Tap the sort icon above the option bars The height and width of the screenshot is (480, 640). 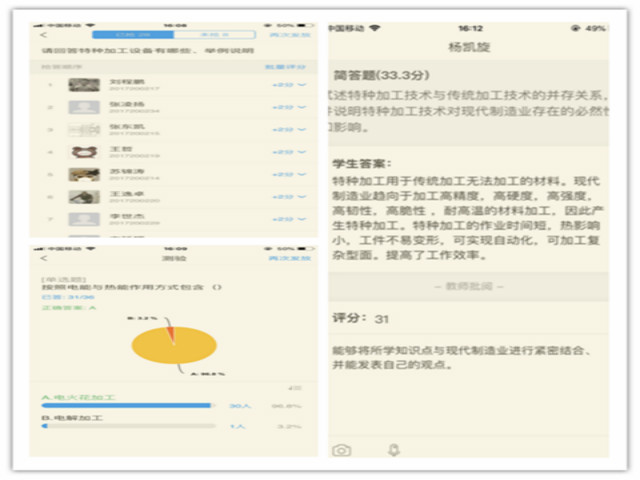295,388
